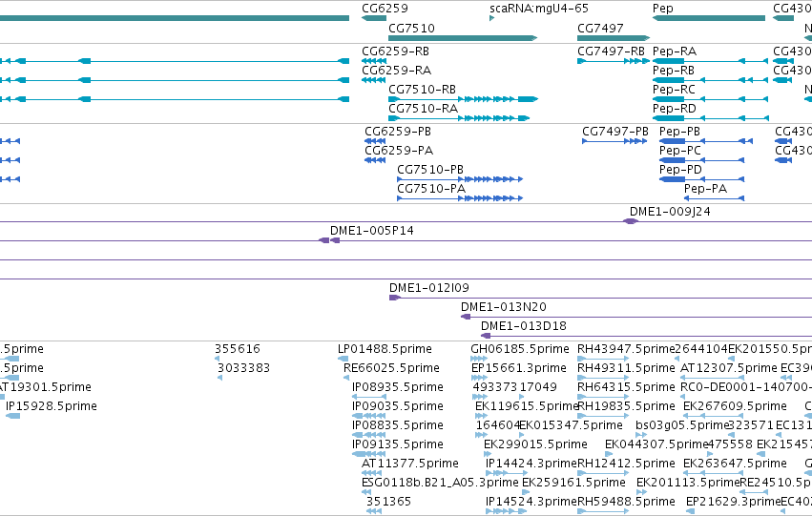Select the CG7510 gene bar
The width and height of the screenshot is (812, 516).
[463, 38]
